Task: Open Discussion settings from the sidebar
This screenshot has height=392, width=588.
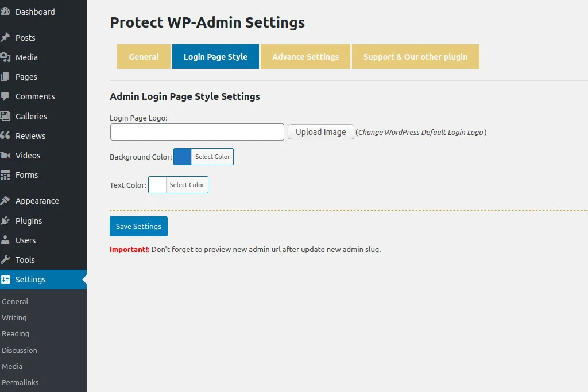Action: [x=20, y=350]
